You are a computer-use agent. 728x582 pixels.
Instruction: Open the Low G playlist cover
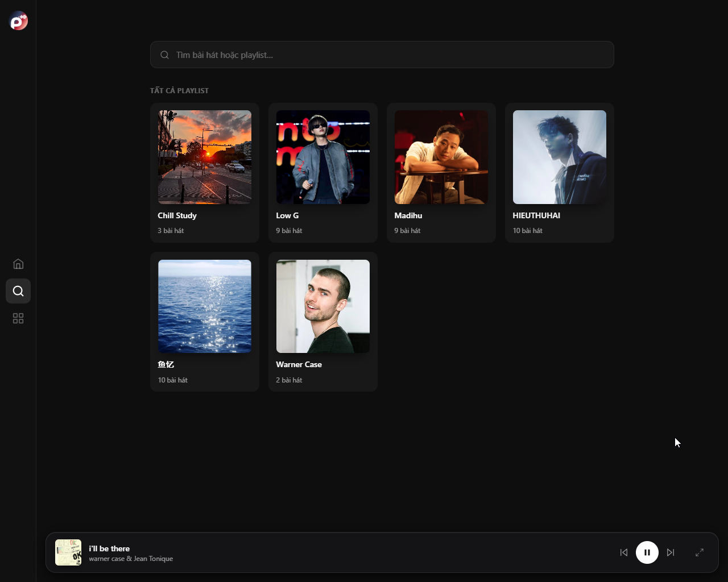coord(323,157)
